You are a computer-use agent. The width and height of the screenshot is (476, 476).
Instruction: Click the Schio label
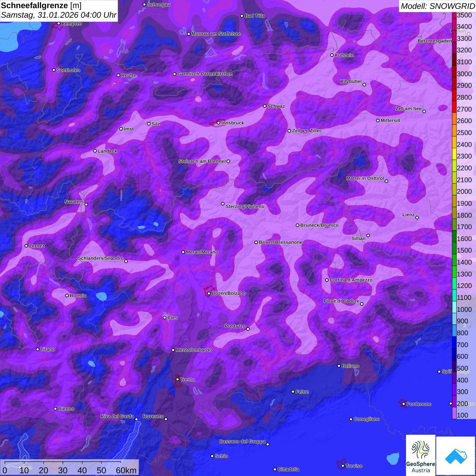[221, 456]
